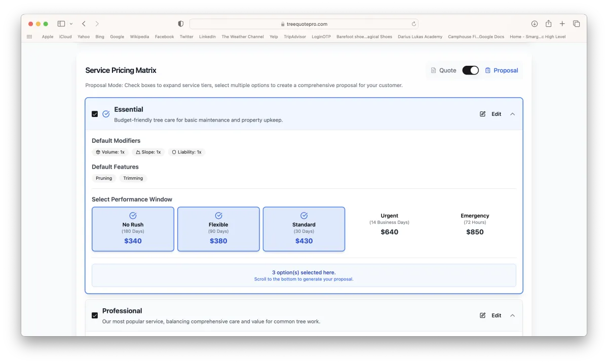Image resolution: width=608 pixels, height=364 pixels.
Task: Open The Weather Channel bookmark
Action: [x=243, y=36]
